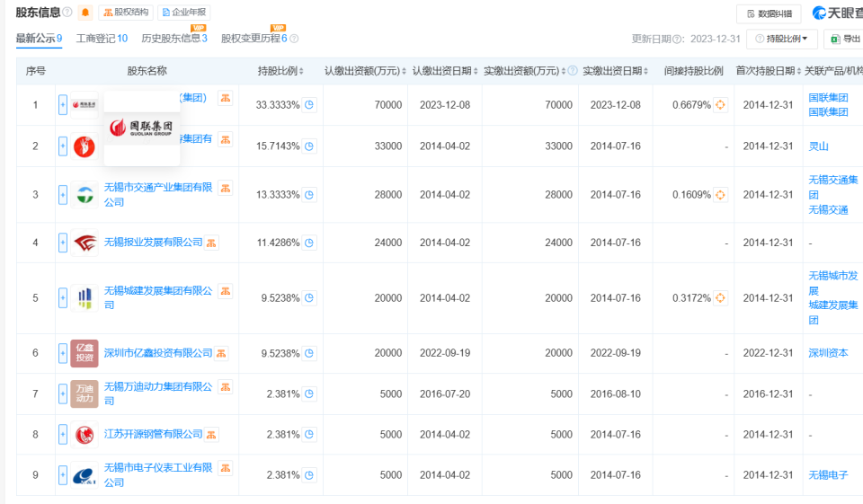Click the orange bell alert icon
Screen dimensions: 863x504
pyautogui.click(x=85, y=12)
